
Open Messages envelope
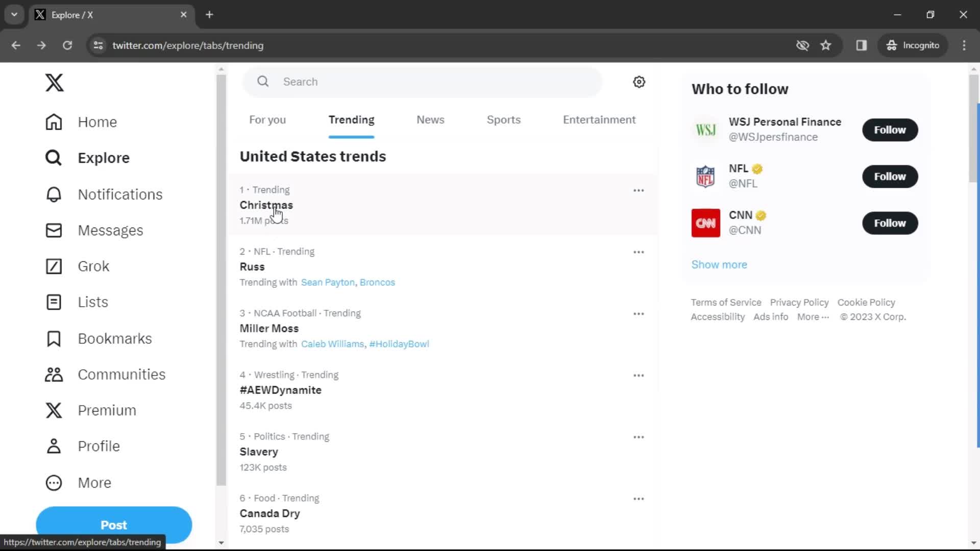(x=94, y=231)
